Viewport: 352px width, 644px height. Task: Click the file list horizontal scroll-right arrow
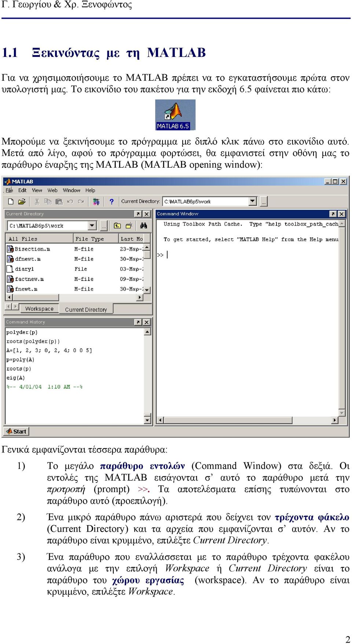[x=139, y=297]
